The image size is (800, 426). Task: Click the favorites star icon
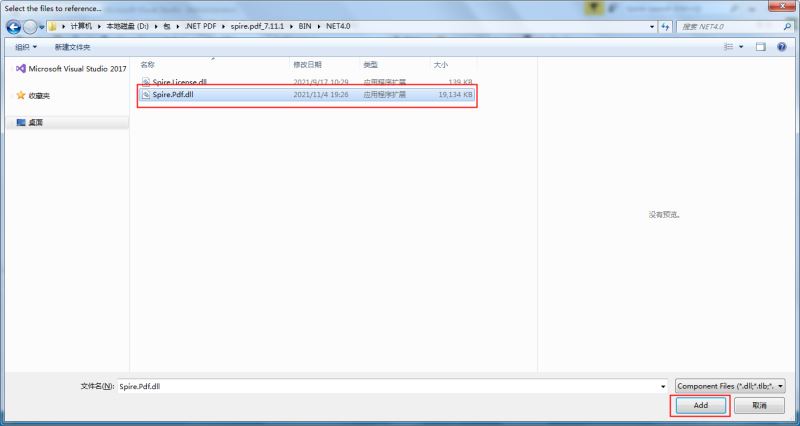pyautogui.click(x=20, y=95)
